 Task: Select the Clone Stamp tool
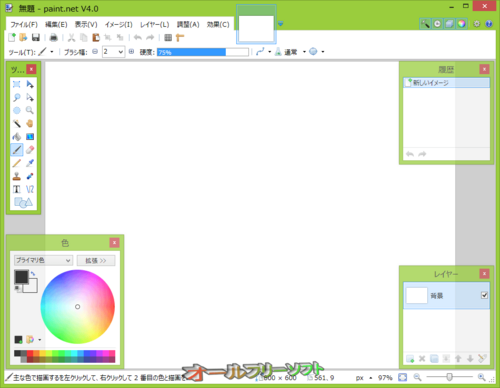[17, 176]
